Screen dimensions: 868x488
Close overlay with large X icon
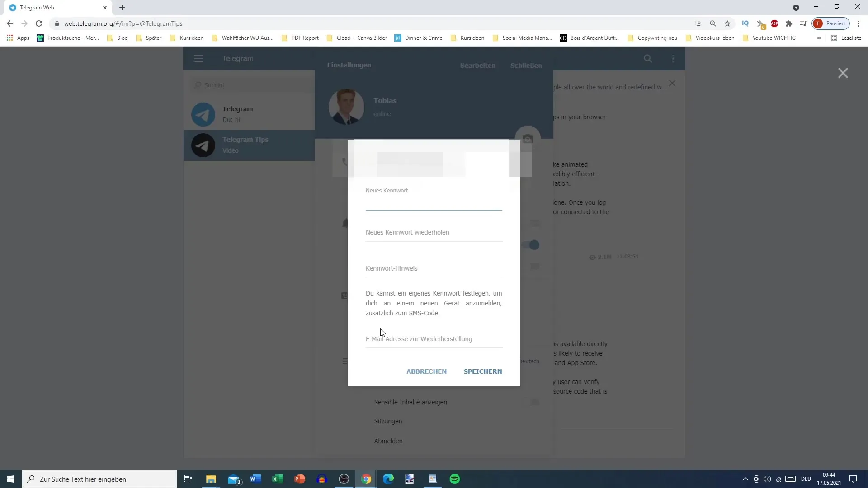843,73
